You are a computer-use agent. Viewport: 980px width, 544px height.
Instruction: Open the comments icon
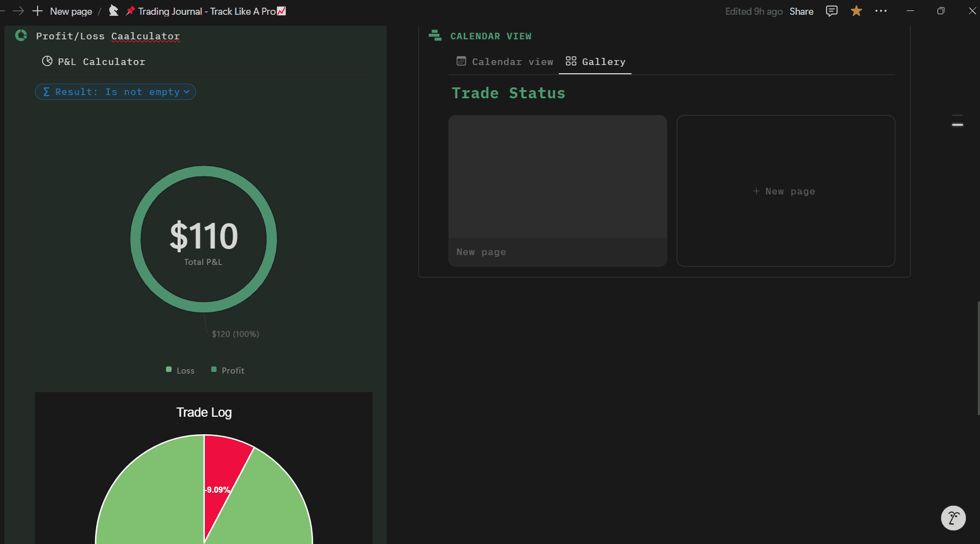[x=831, y=11]
